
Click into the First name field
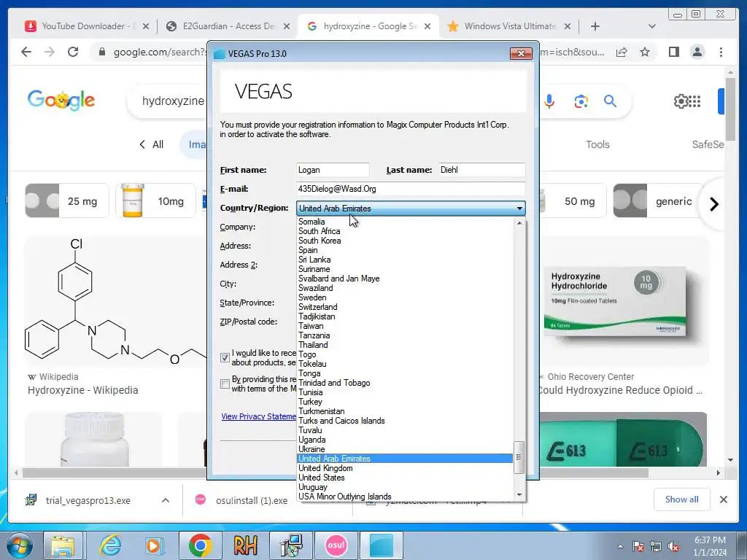[333, 170]
